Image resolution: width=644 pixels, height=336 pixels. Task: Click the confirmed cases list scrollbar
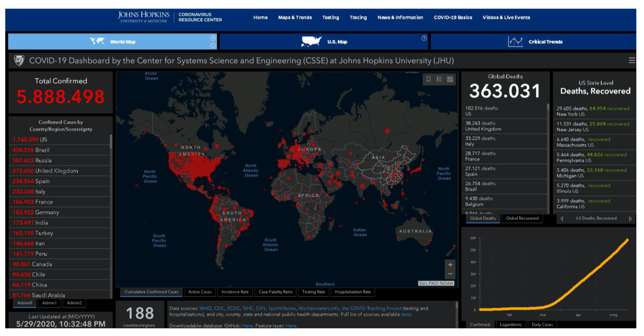[111, 142]
